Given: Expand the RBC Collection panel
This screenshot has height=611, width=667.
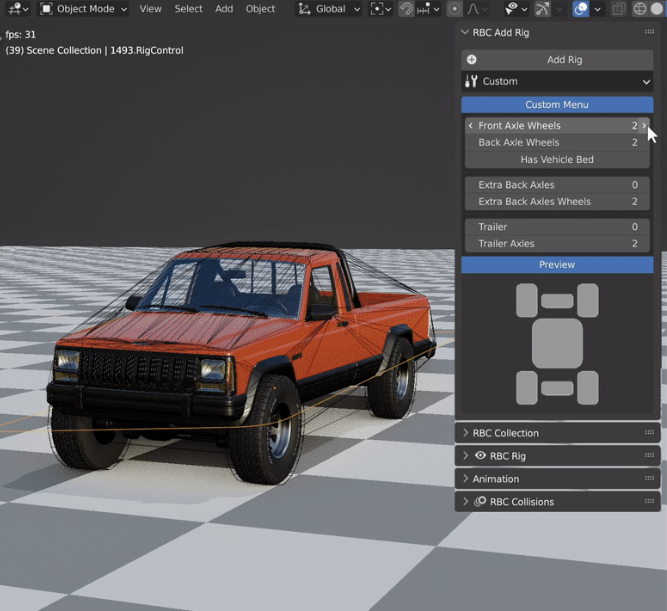Looking at the screenshot, I should pyautogui.click(x=465, y=433).
